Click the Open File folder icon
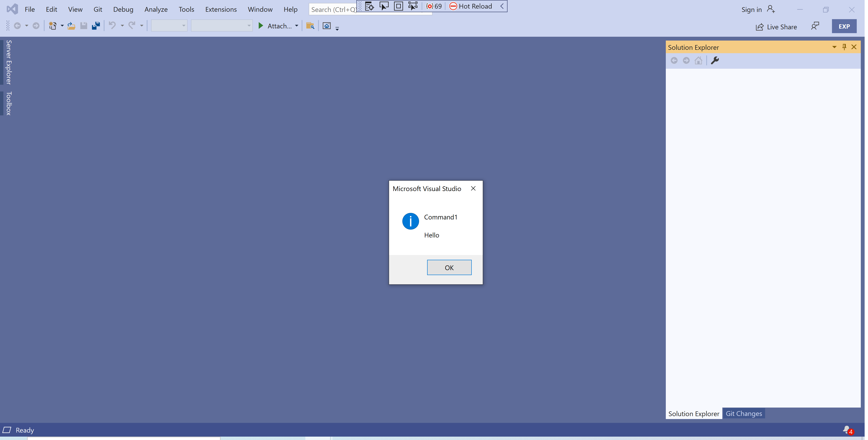The image size is (868, 440). [x=71, y=26]
